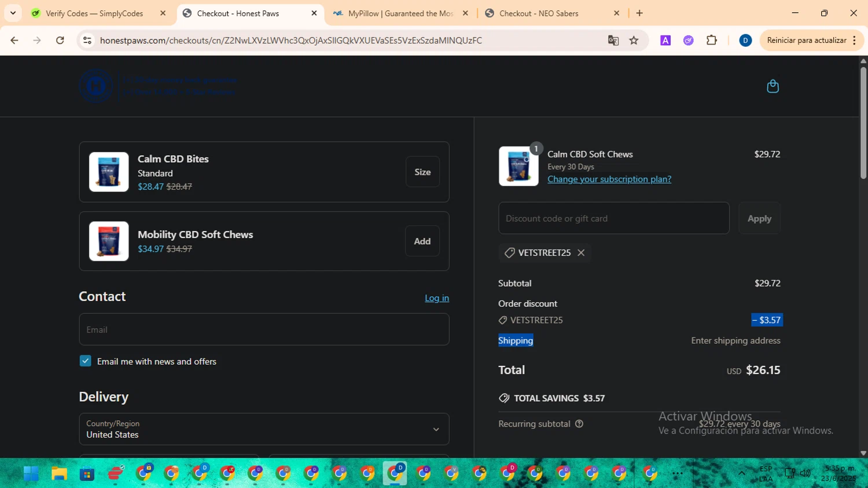The height and width of the screenshot is (488, 868).
Task: Click Reiniciar para actualizar button
Action: 807,41
